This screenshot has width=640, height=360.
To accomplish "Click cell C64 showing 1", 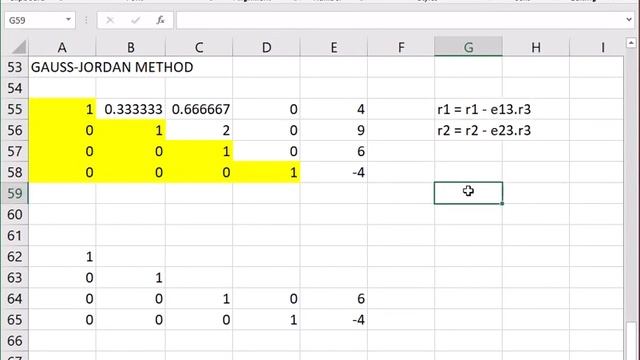I will pos(199,299).
